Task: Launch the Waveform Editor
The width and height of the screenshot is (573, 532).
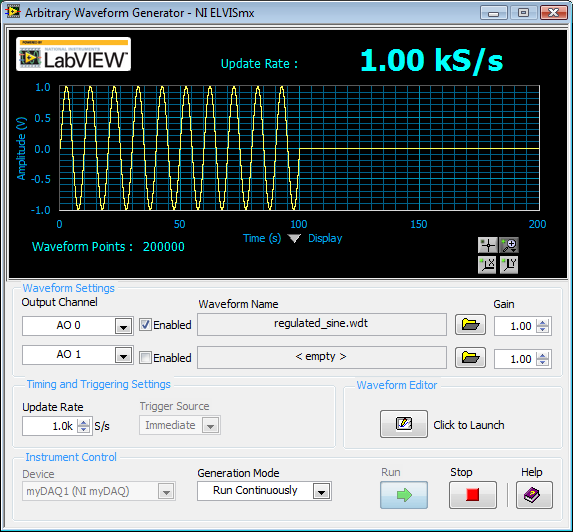Action: [404, 424]
